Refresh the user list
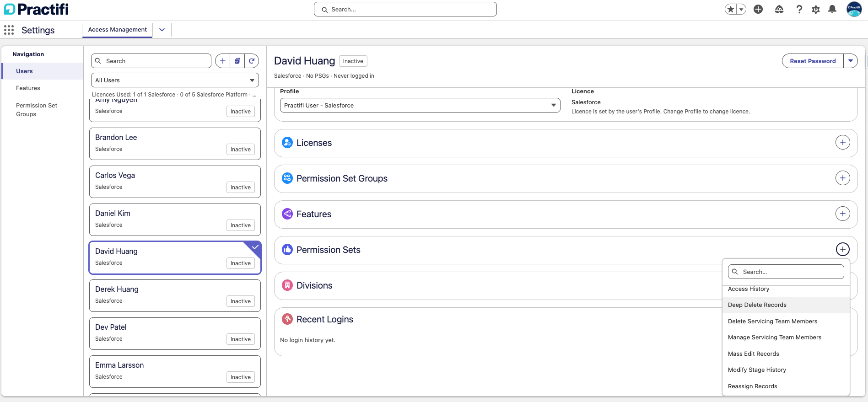The image size is (868, 402). 252,61
